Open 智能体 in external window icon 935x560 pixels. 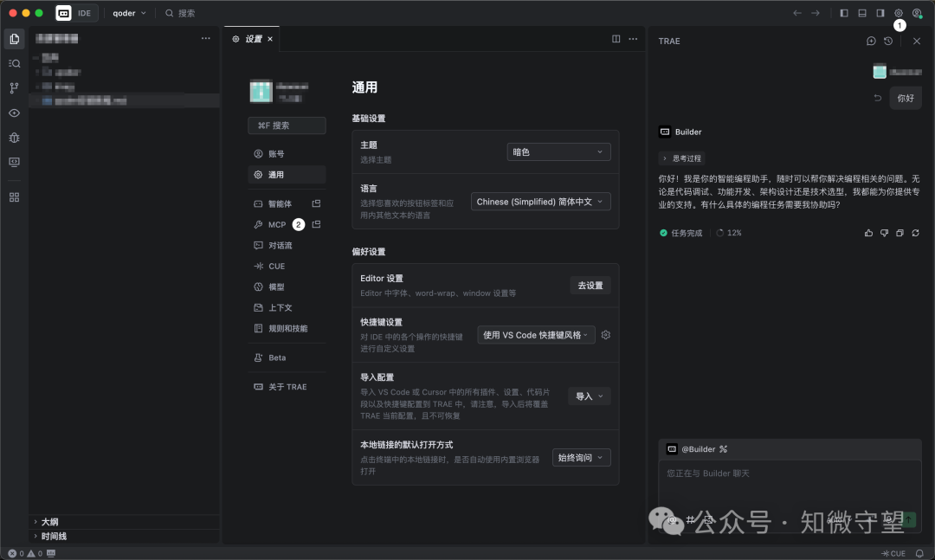pyautogui.click(x=316, y=203)
